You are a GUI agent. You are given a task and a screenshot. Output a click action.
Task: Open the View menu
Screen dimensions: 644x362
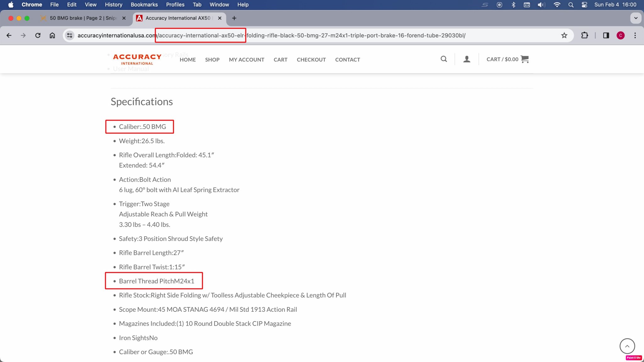point(91,5)
